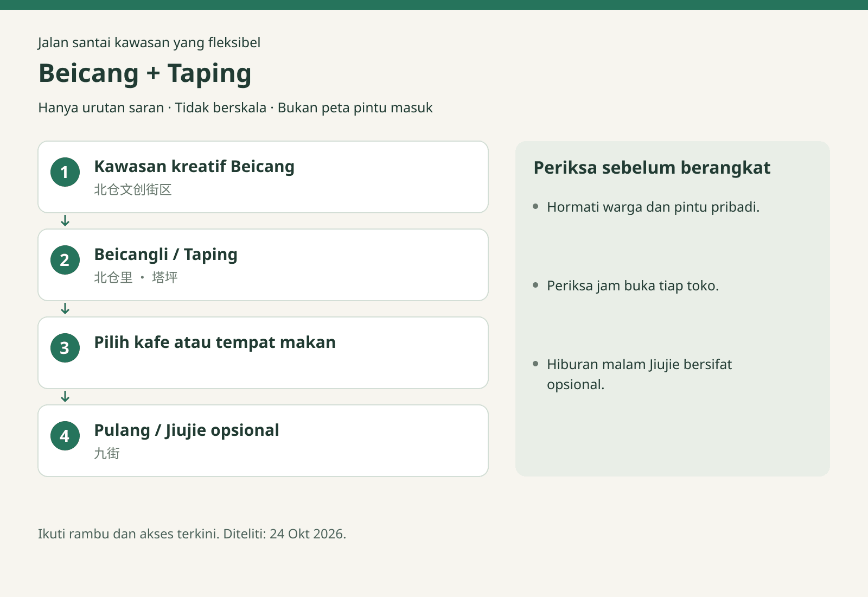Click the step 4 number badge
Viewport: 868px width, 597px height.
(65, 436)
